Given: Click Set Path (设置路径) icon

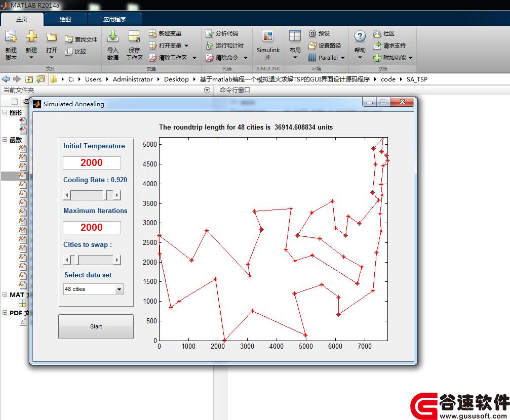Looking at the screenshot, I should 312,46.
